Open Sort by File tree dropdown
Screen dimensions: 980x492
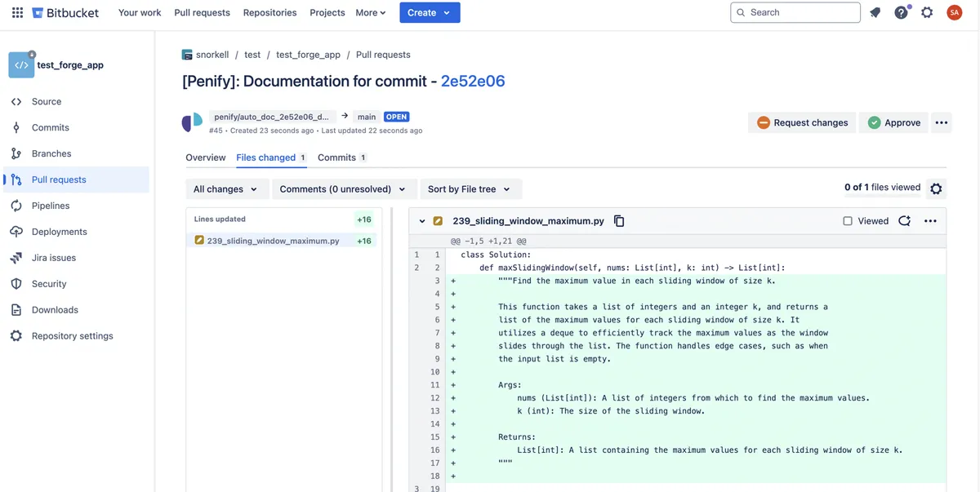click(x=470, y=189)
